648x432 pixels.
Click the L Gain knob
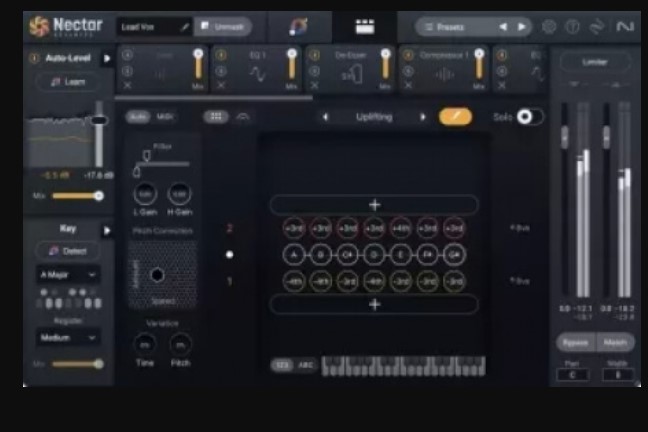[x=145, y=194]
